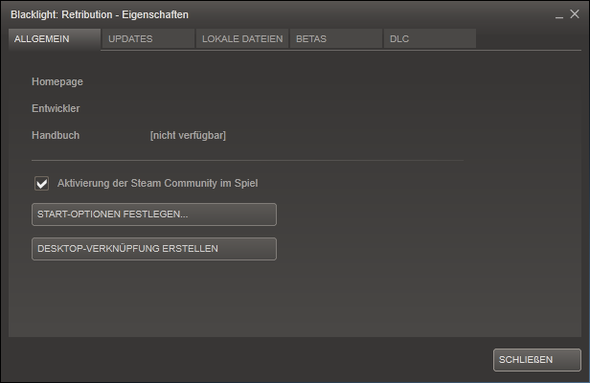Close the window with the X icon
The width and height of the screenshot is (590, 383).
point(575,14)
